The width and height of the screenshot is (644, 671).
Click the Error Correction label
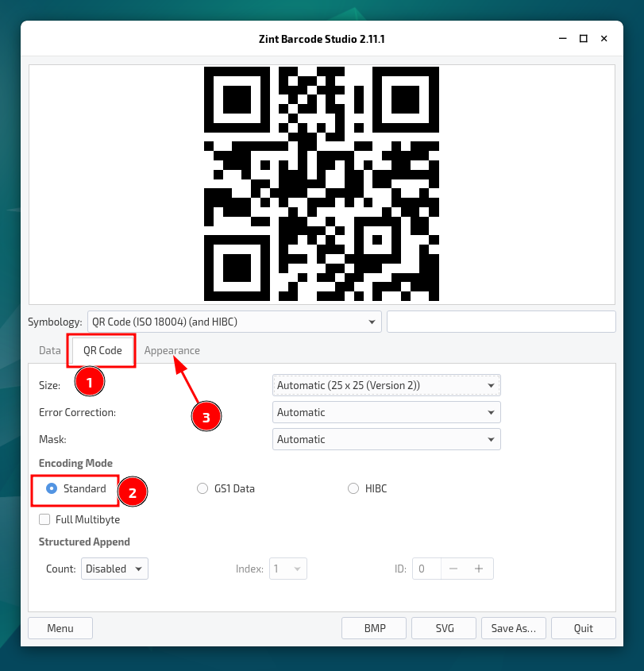click(x=78, y=412)
